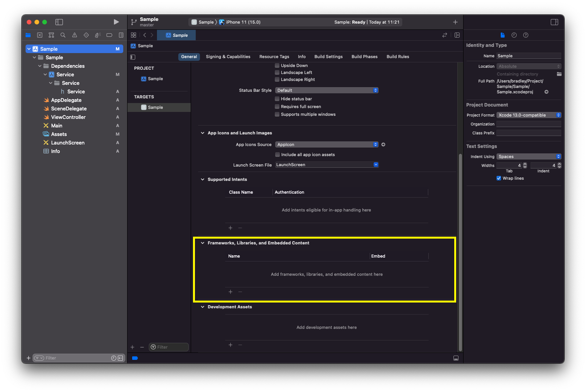Toggle the debug area button

click(x=456, y=358)
